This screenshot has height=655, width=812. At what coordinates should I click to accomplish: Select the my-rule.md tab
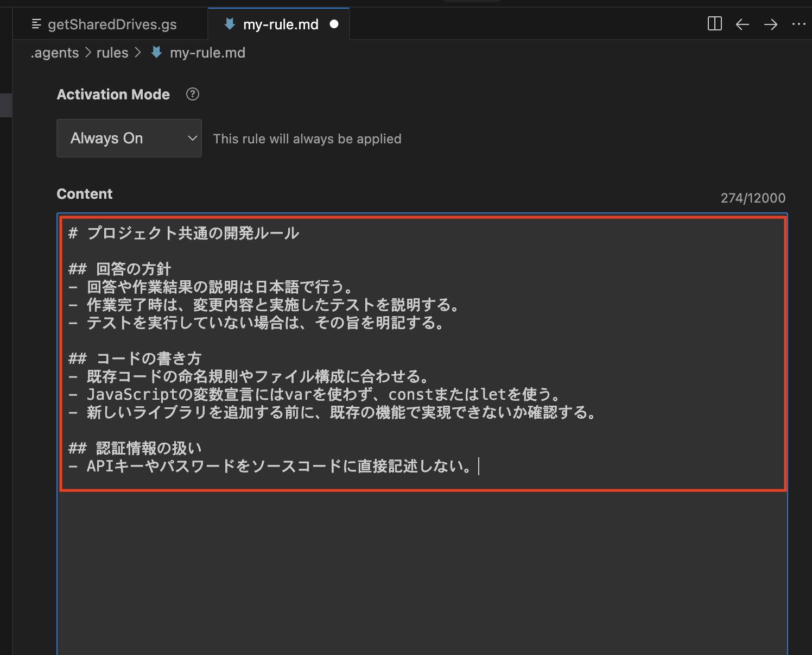[279, 24]
